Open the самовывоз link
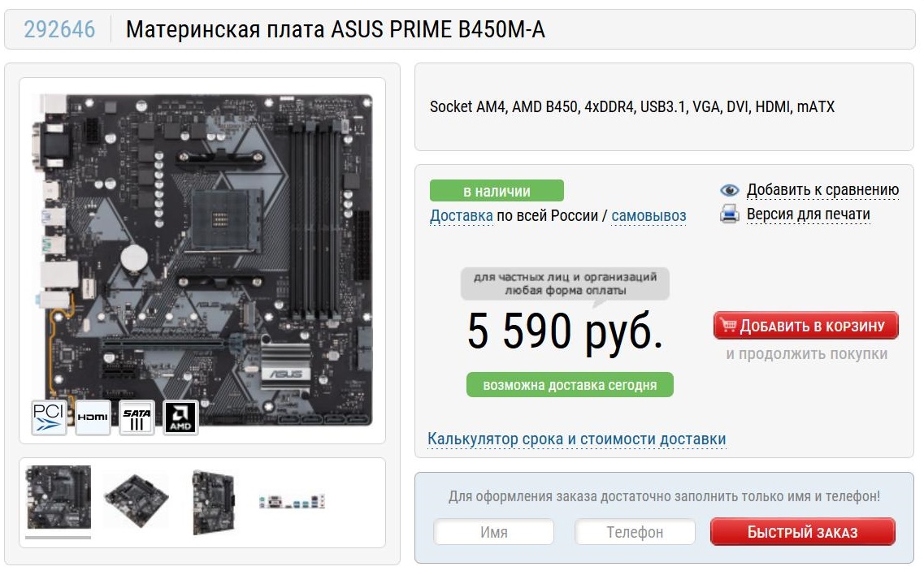The height and width of the screenshot is (571, 924). [x=649, y=216]
